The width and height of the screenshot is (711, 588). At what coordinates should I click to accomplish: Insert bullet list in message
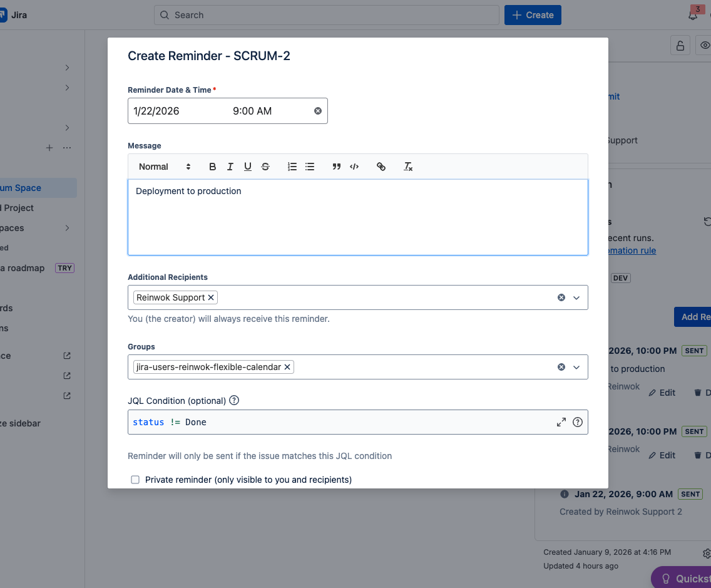point(310,167)
